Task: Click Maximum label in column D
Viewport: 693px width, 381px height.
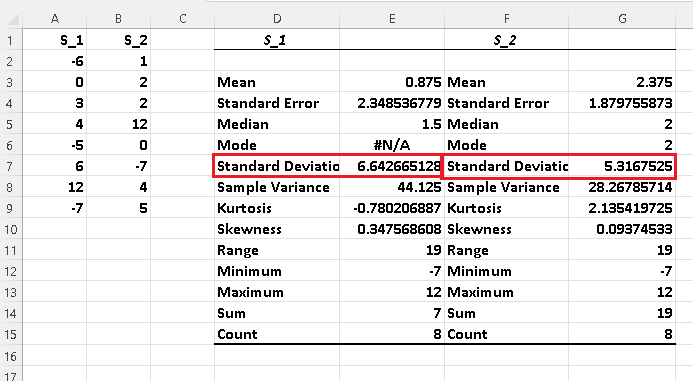Action: 250,293
